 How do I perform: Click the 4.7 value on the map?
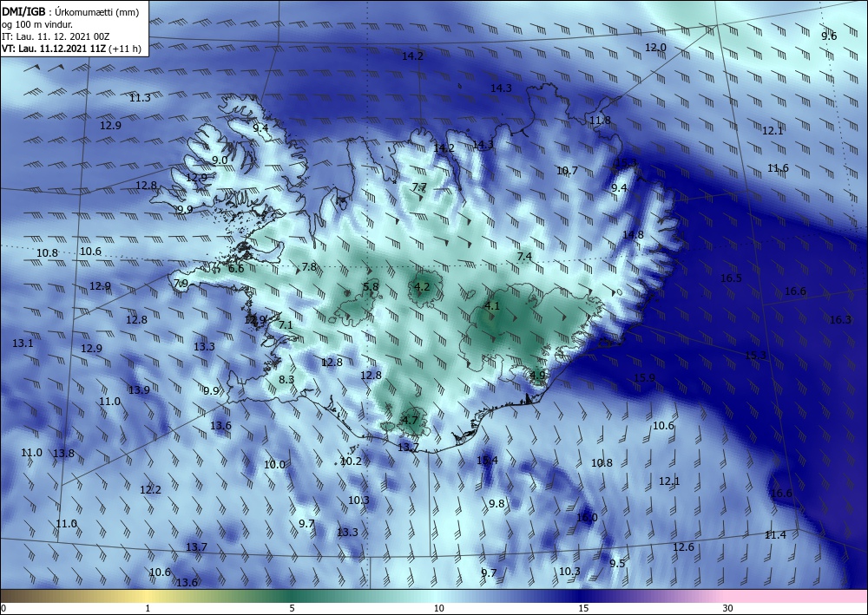(x=410, y=421)
